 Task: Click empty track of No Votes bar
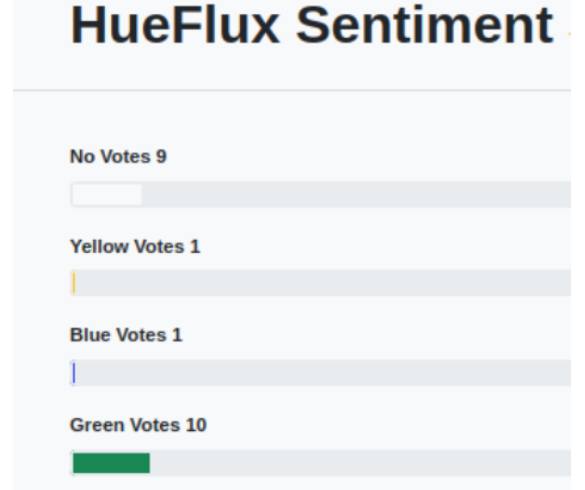click(x=356, y=194)
